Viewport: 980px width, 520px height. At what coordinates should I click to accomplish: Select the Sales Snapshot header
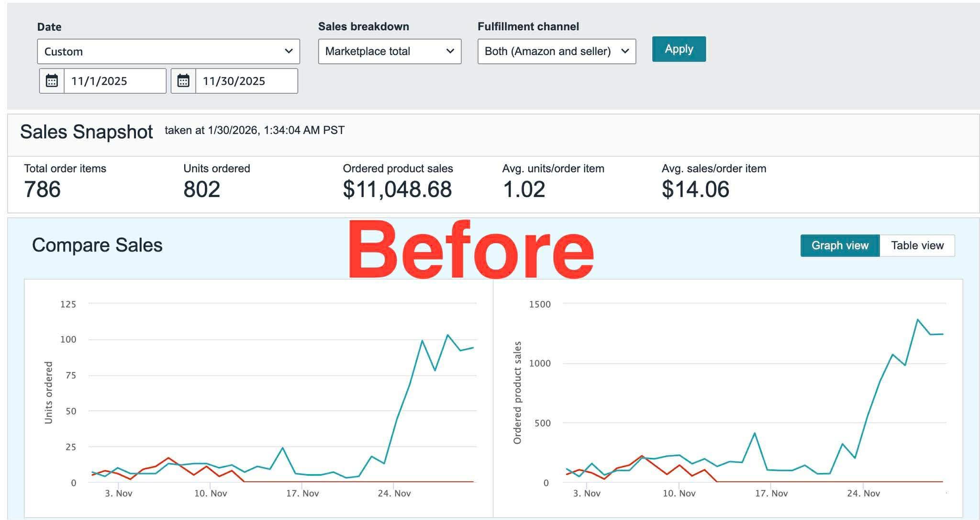[x=86, y=132]
